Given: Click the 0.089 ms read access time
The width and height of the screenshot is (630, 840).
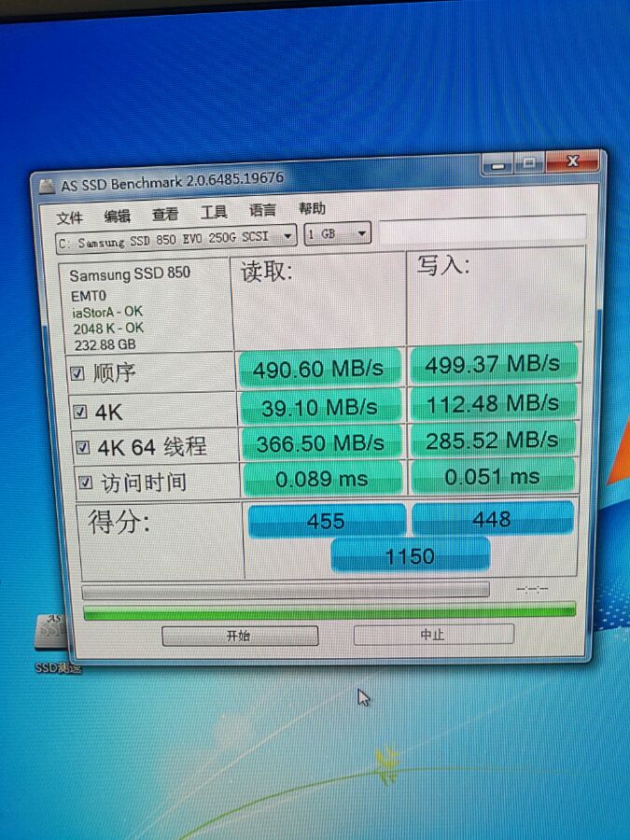Looking at the screenshot, I should pos(322,479).
